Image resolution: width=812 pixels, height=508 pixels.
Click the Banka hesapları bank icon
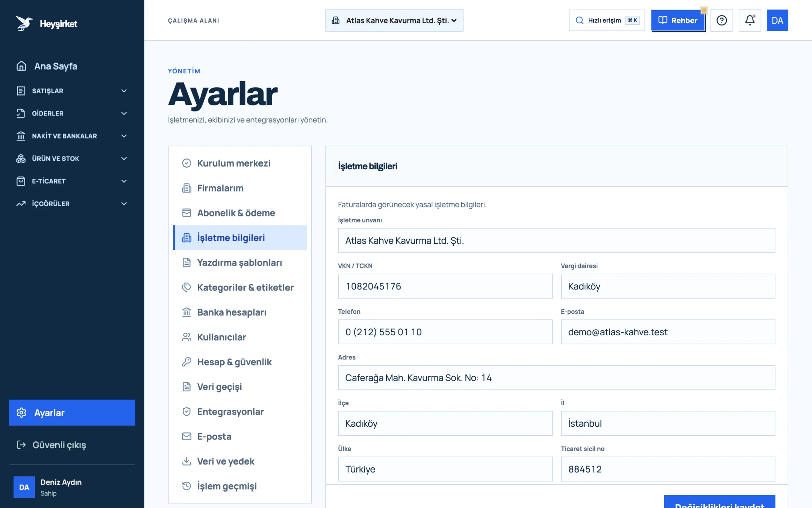point(186,312)
